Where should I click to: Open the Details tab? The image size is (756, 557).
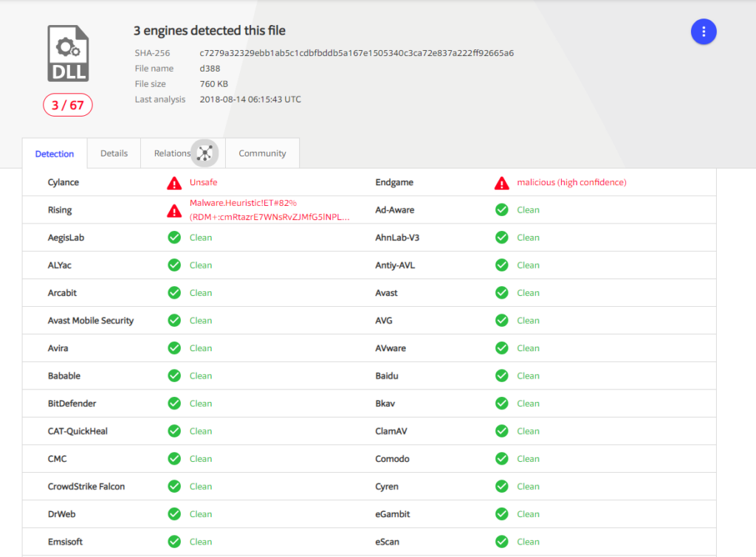click(114, 153)
